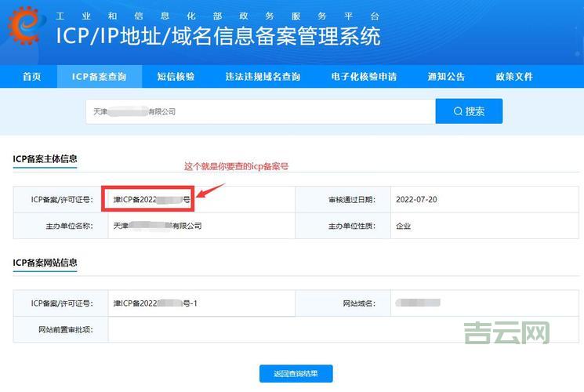The height and width of the screenshot is (392, 584).
Task: Click the 网站前置审批项 label
Action: [66, 329]
